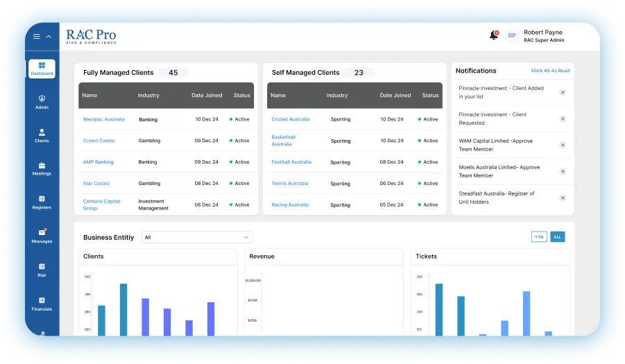
Task: Click Status header in Self Managed Clients table
Action: 431,95
